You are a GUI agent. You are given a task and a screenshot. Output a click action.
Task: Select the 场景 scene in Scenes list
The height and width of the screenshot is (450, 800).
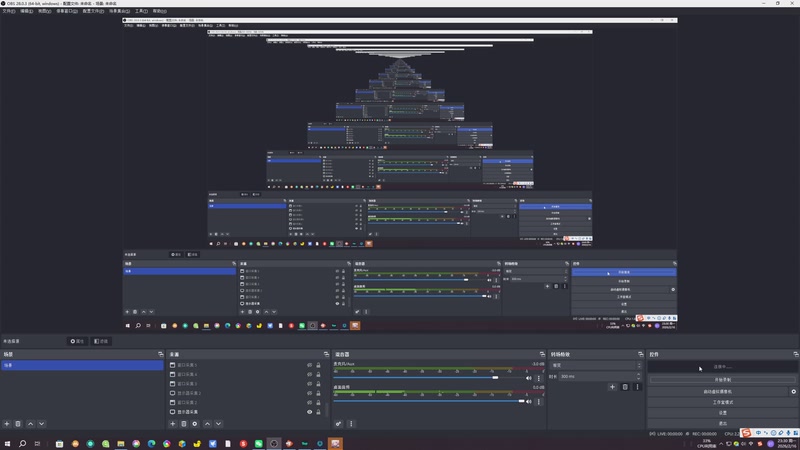[x=82, y=365]
